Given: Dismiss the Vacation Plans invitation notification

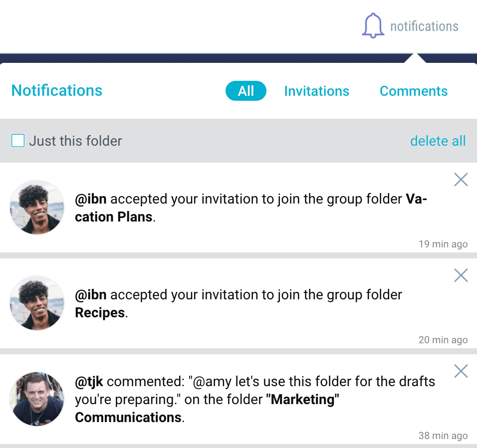Looking at the screenshot, I should (x=461, y=180).
